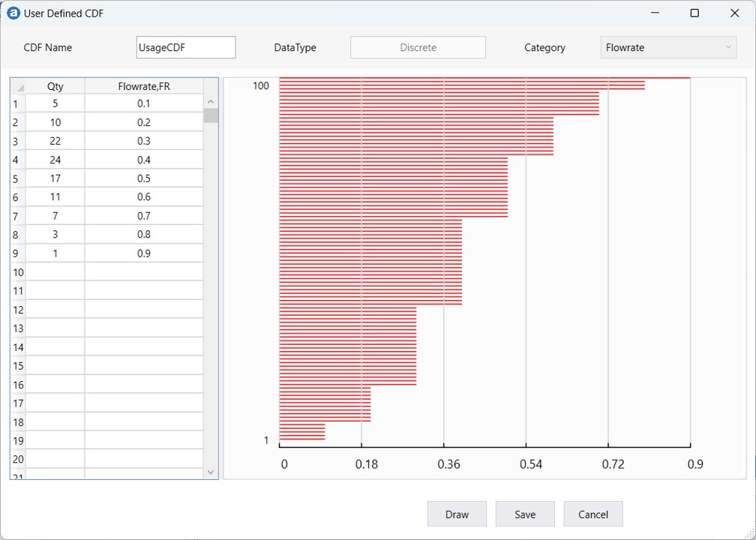Screen dimensions: 756x540
Task: Maximize the User Defined CDF window
Action: pyautogui.click(x=694, y=13)
